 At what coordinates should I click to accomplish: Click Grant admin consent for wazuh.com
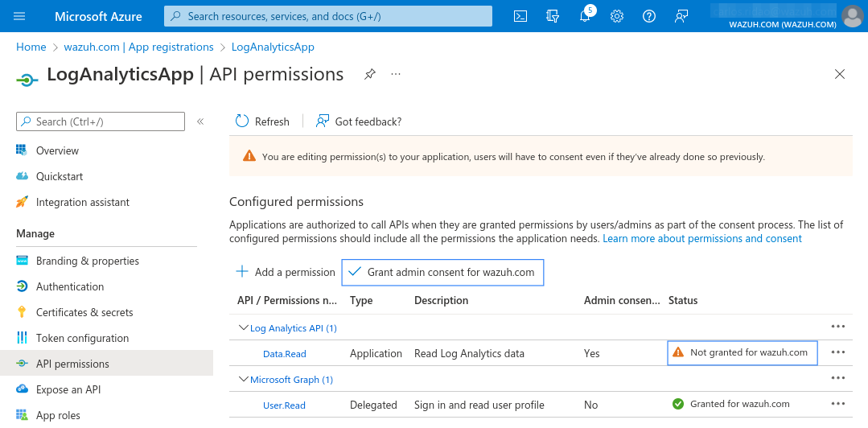[443, 272]
